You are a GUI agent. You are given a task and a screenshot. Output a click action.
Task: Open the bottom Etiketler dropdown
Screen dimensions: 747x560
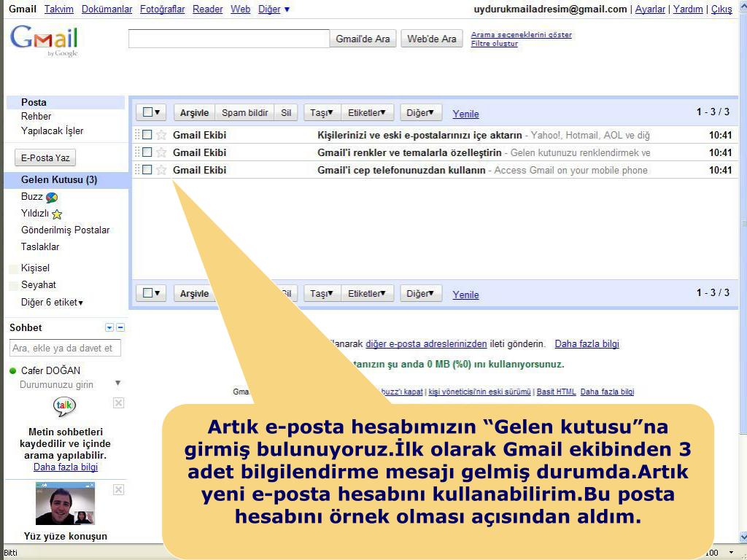[x=367, y=294]
